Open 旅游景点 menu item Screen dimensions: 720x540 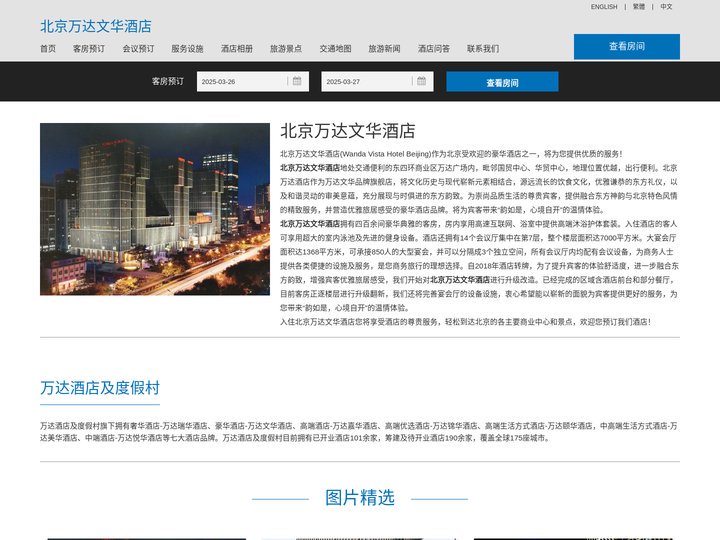[286, 49]
